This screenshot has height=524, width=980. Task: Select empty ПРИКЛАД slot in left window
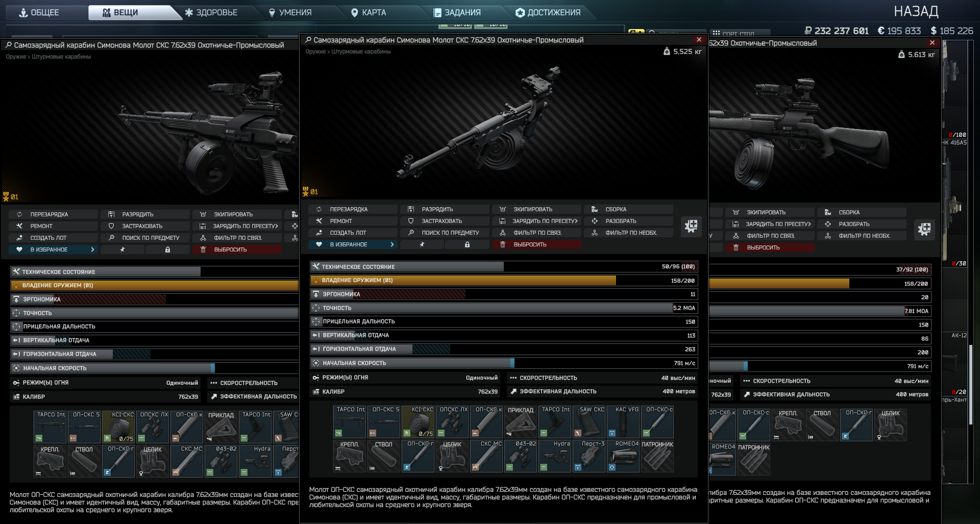click(x=221, y=427)
